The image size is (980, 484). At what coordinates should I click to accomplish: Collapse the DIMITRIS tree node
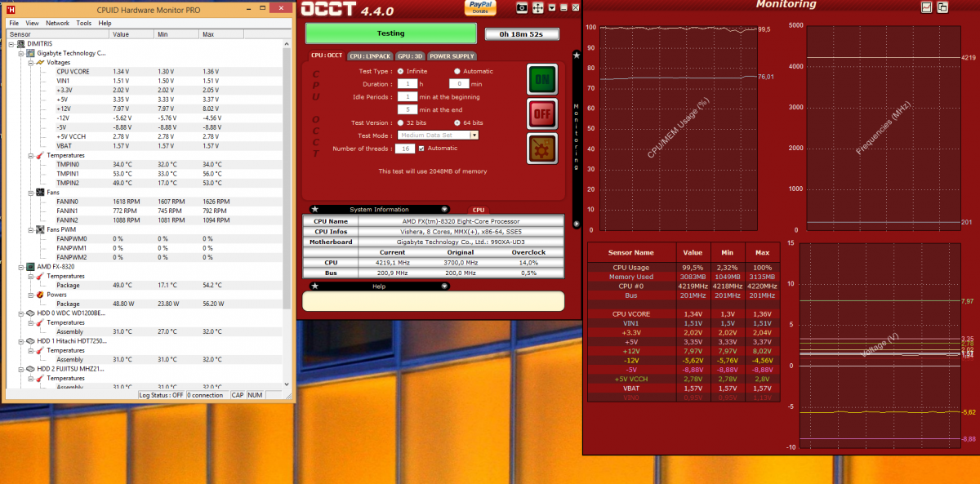11,44
